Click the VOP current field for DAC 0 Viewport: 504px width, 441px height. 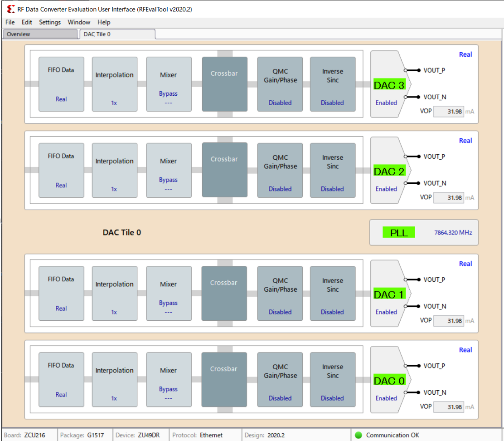pos(448,407)
